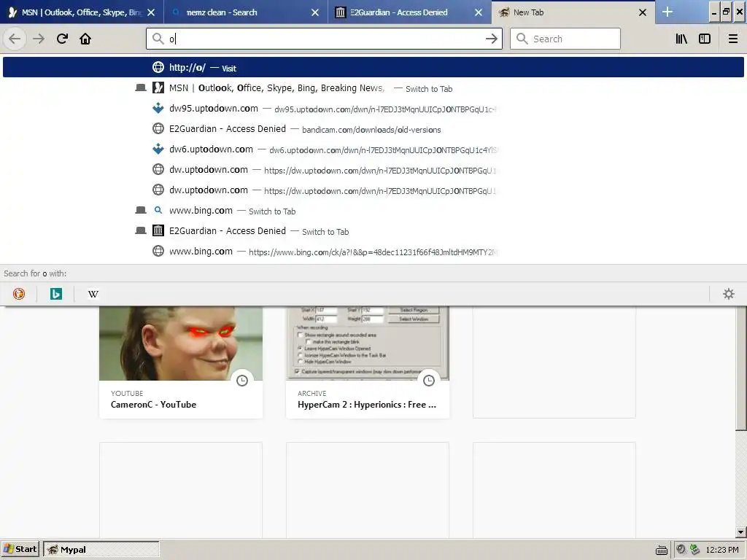Open search settings gear icon
The height and width of the screenshot is (560, 747).
(729, 294)
